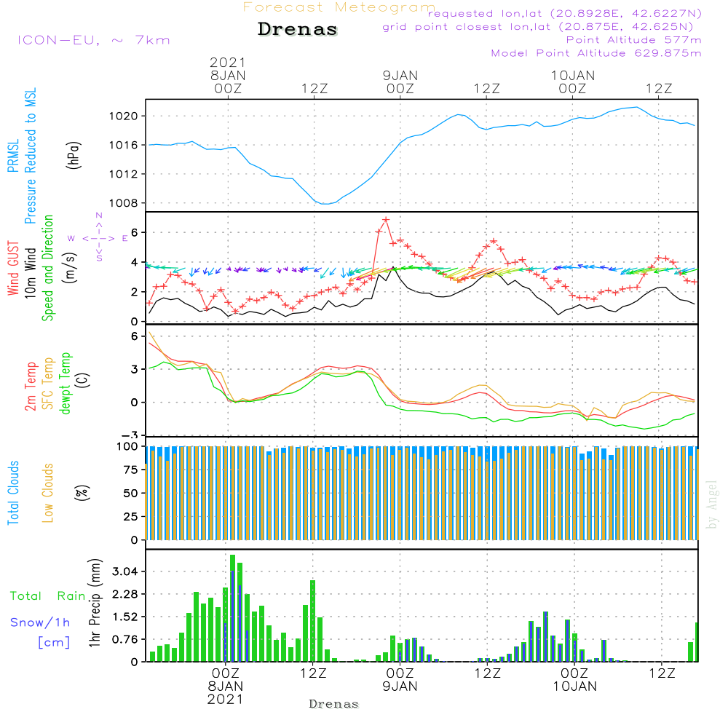Select the Forecast Meteogram heading
The image size is (728, 728).
click(339, 7)
